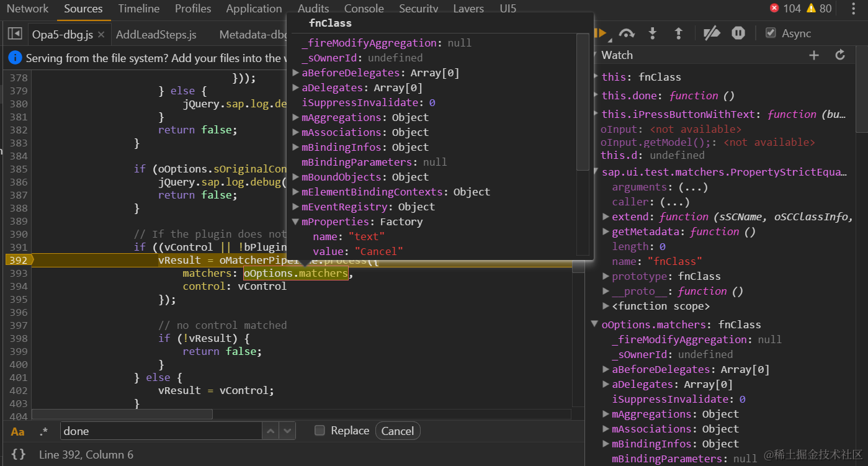
Task: Click 'iSuppressInvalidate: 0' in popup
Action: tap(369, 102)
